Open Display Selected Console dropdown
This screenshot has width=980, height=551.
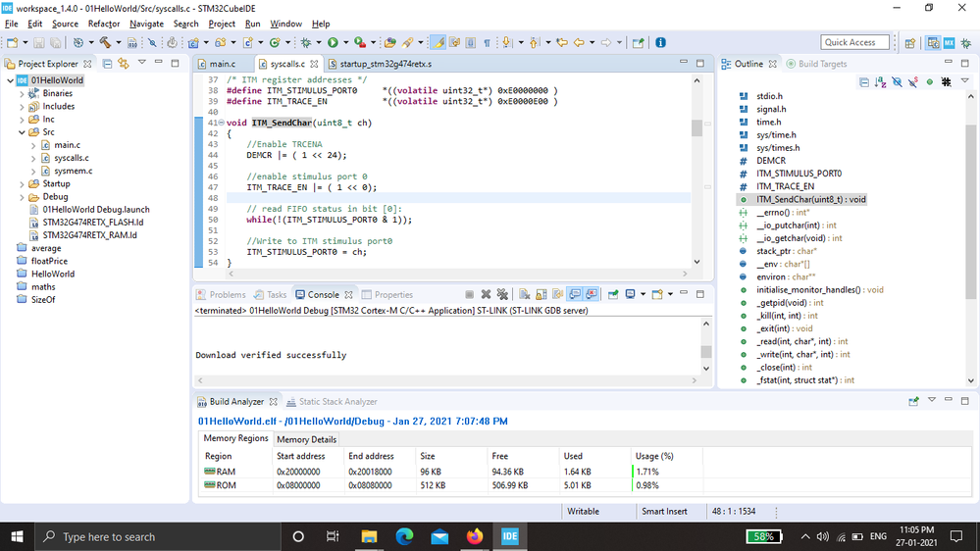point(644,294)
